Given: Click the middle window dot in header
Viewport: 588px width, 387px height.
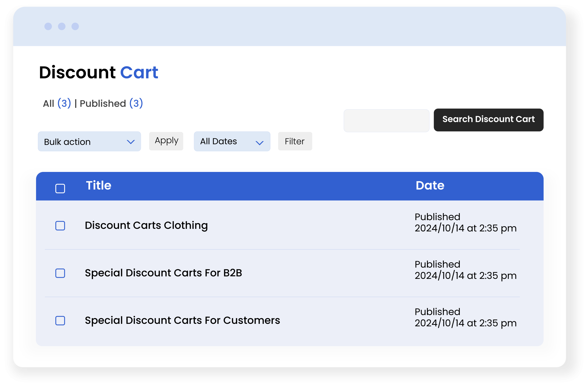Looking at the screenshot, I should pos(62,26).
